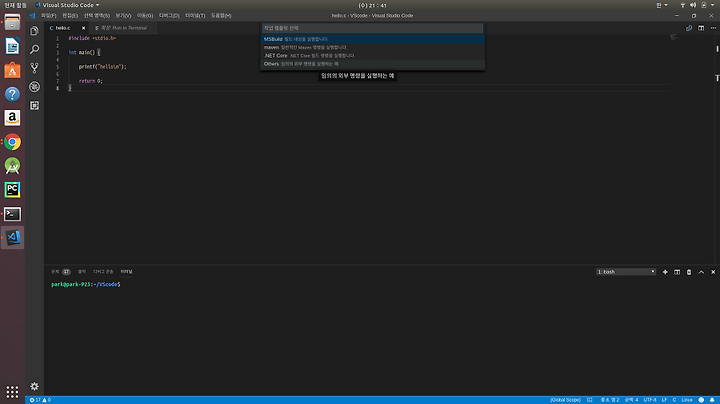Click the task template search input field
This screenshot has height=404, width=720.
pos(372,28)
